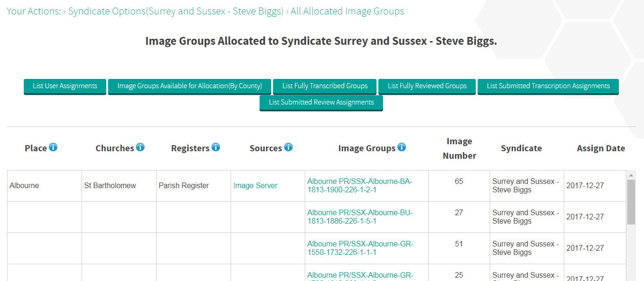Open image group Albourne-BU-1813-1886-226-1-5-1
The height and width of the screenshot is (281, 644).
click(360, 217)
